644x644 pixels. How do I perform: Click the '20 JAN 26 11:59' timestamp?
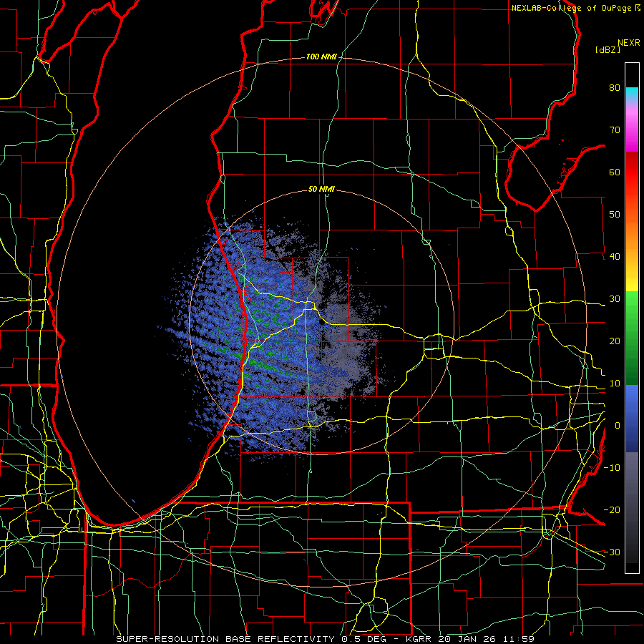pyautogui.click(x=487, y=639)
